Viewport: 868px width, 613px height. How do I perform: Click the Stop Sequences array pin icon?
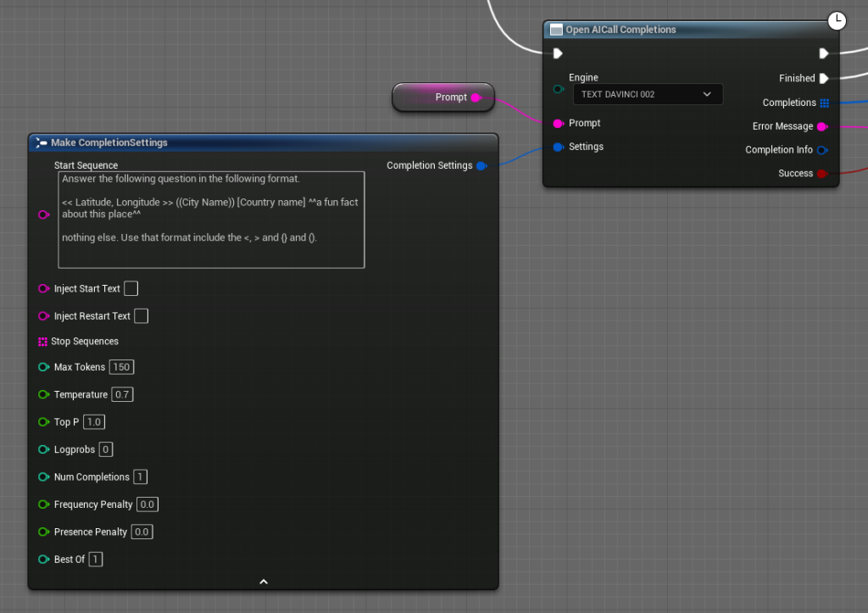coord(42,341)
